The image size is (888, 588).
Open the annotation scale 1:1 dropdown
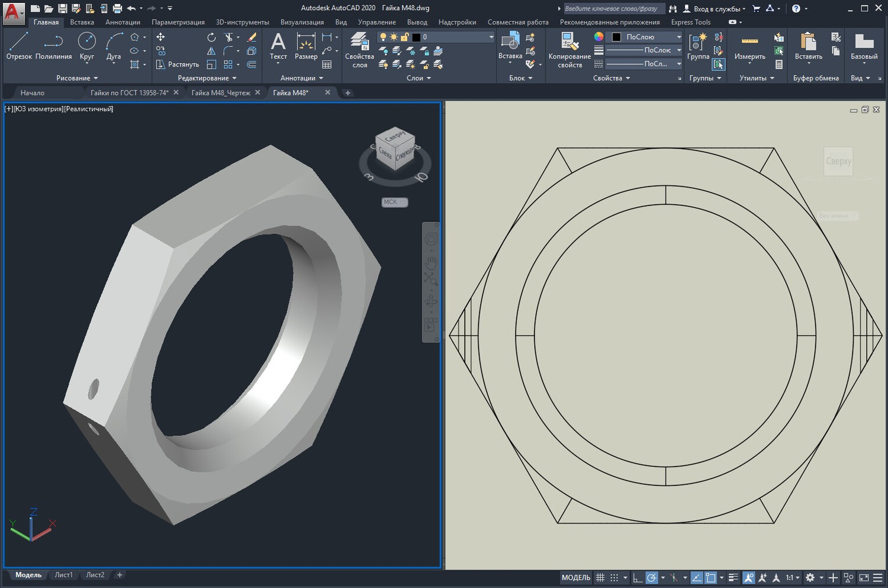[x=793, y=578]
